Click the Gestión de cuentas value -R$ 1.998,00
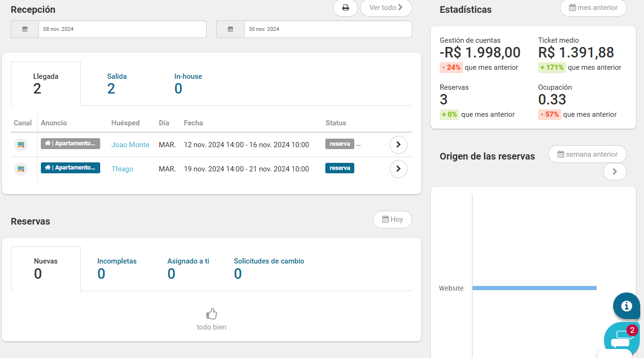Viewport: 644px width, 358px height. tap(480, 52)
